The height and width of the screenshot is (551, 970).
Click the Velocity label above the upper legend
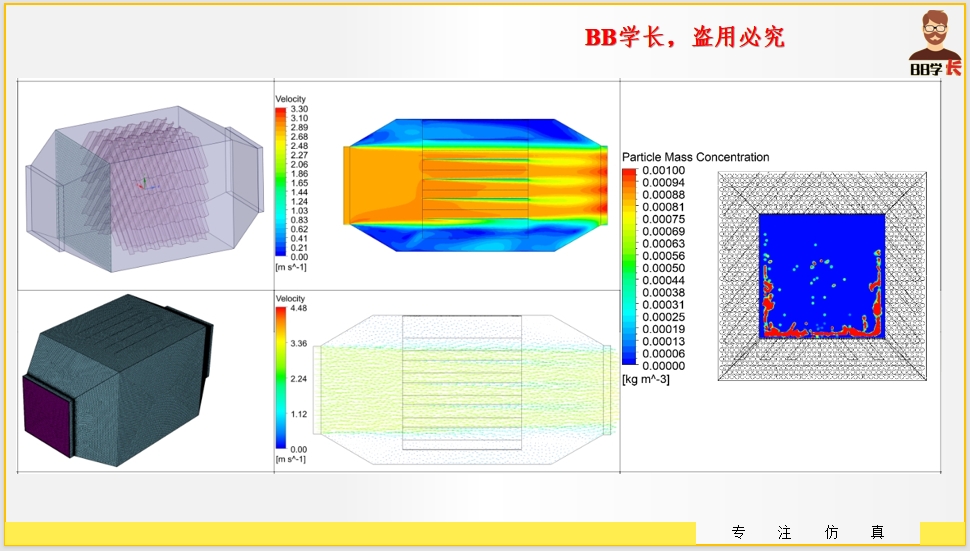pyautogui.click(x=290, y=99)
